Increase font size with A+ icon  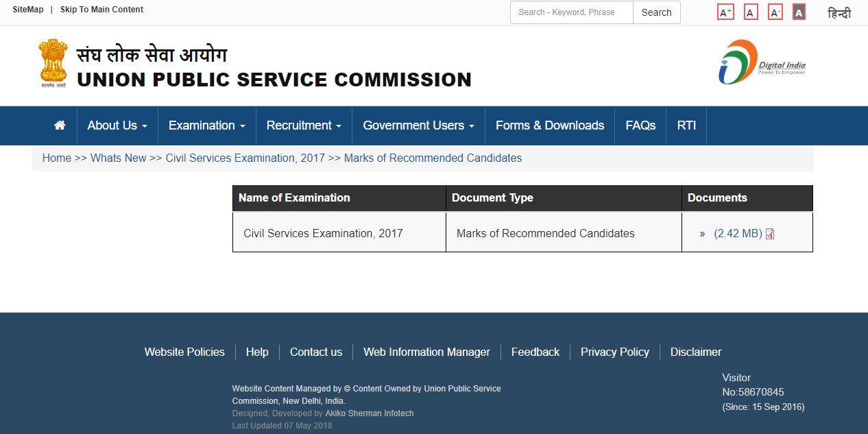click(725, 12)
